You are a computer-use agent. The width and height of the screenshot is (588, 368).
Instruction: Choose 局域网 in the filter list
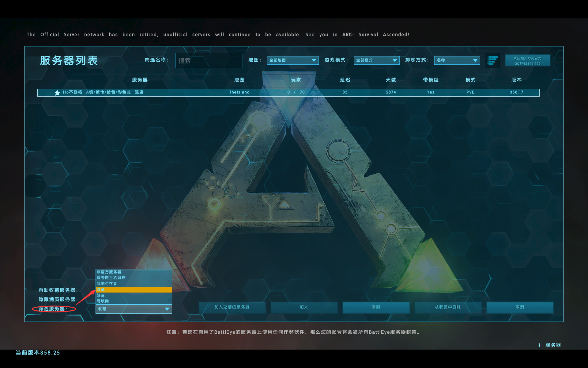(134, 301)
